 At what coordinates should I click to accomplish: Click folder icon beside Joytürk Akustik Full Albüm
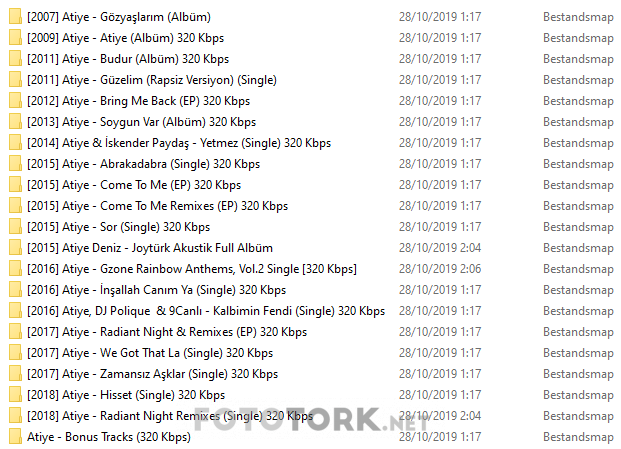coord(15,247)
